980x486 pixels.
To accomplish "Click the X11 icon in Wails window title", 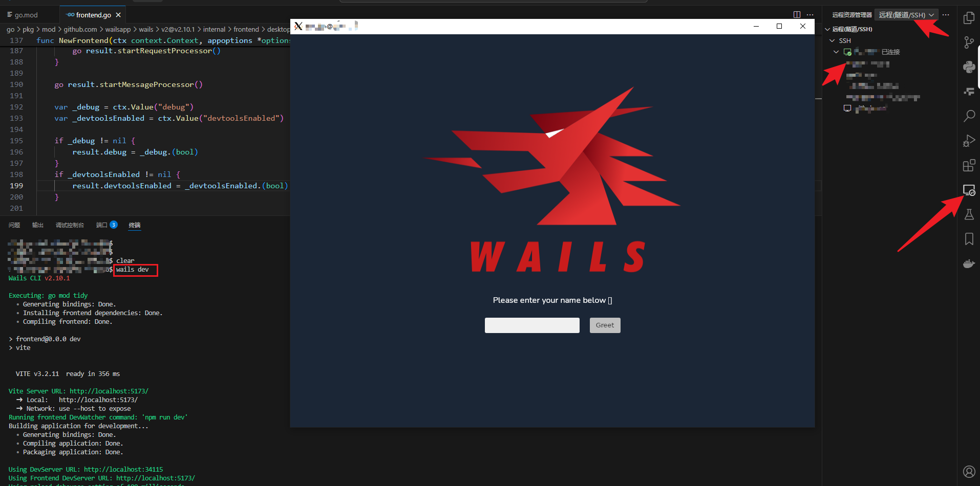I will pyautogui.click(x=299, y=26).
